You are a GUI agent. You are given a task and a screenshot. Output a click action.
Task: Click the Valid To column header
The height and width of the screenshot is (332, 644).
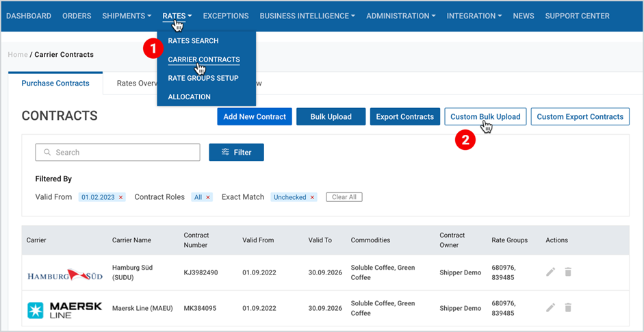pyautogui.click(x=320, y=240)
